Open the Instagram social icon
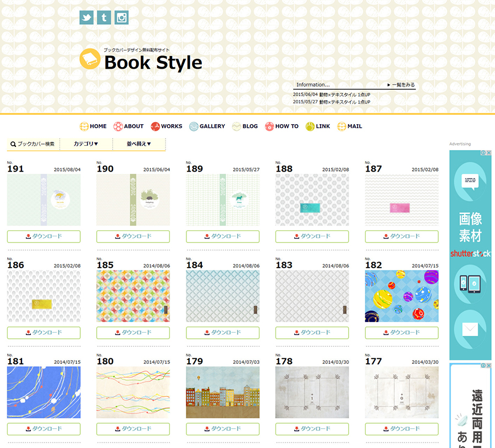Screen dimensions: 495x448 [122, 18]
